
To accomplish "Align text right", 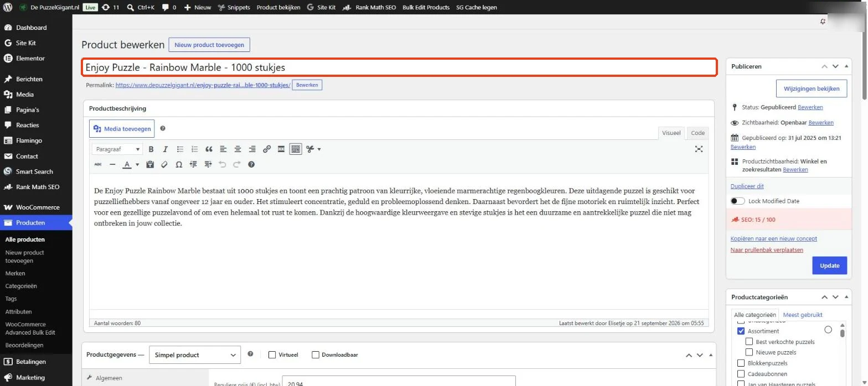I will pos(252,149).
